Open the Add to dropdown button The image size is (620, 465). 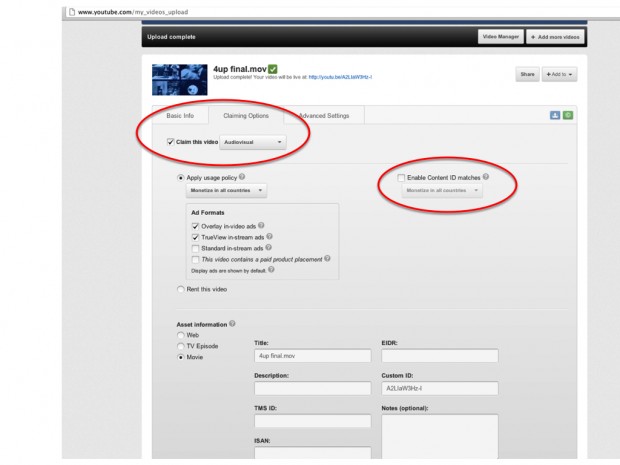pos(559,74)
